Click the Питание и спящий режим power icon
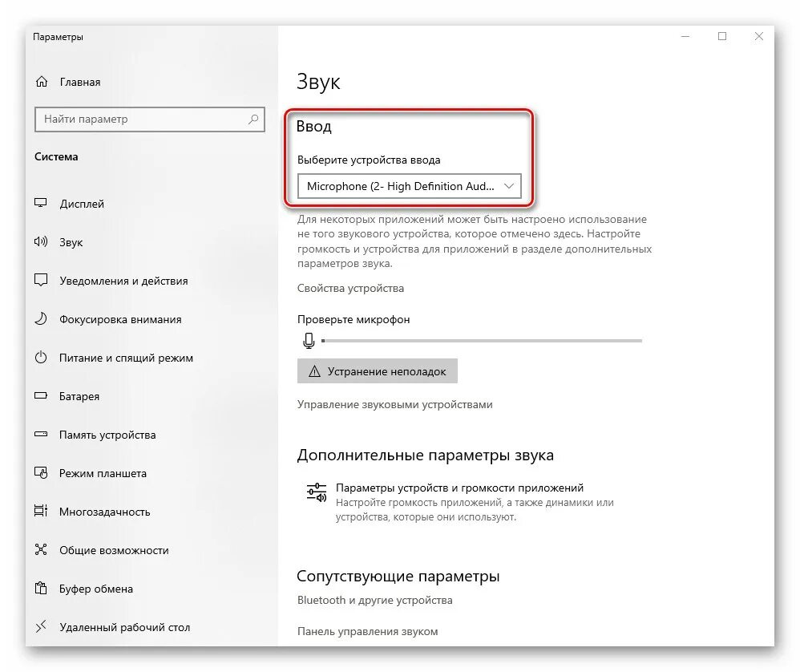The height and width of the screenshot is (672, 800). coord(40,357)
